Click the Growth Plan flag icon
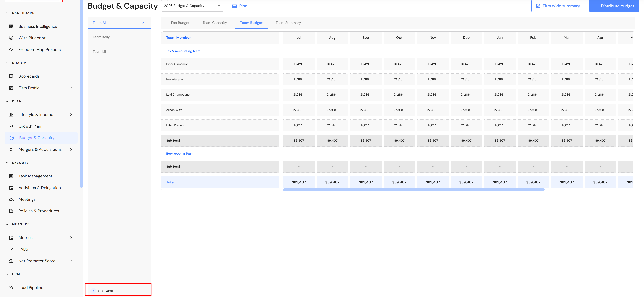The width and height of the screenshot is (644, 297). 11,126
